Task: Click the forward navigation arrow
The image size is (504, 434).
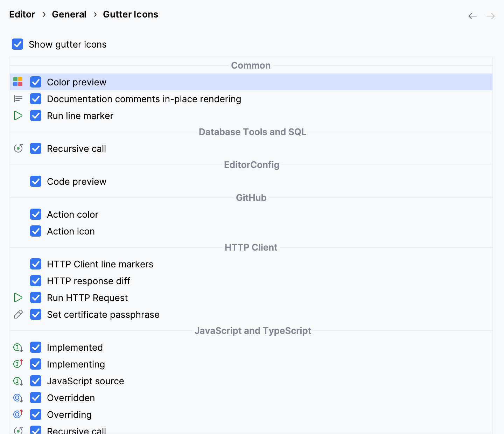Action: pyautogui.click(x=490, y=16)
